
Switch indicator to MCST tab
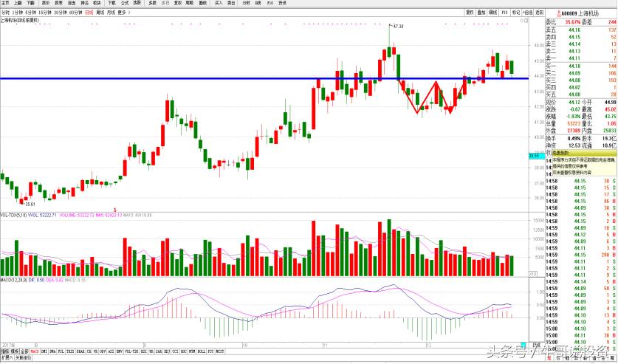220,351
